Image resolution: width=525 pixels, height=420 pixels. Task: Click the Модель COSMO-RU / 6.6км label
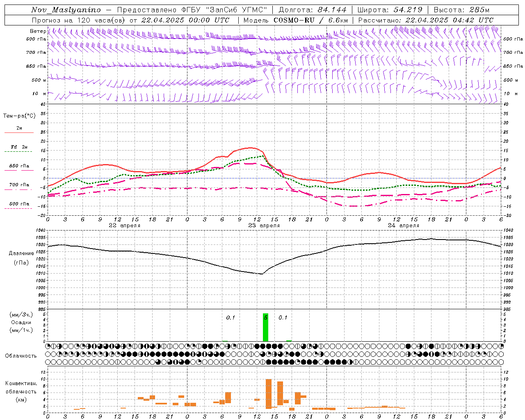296,20
